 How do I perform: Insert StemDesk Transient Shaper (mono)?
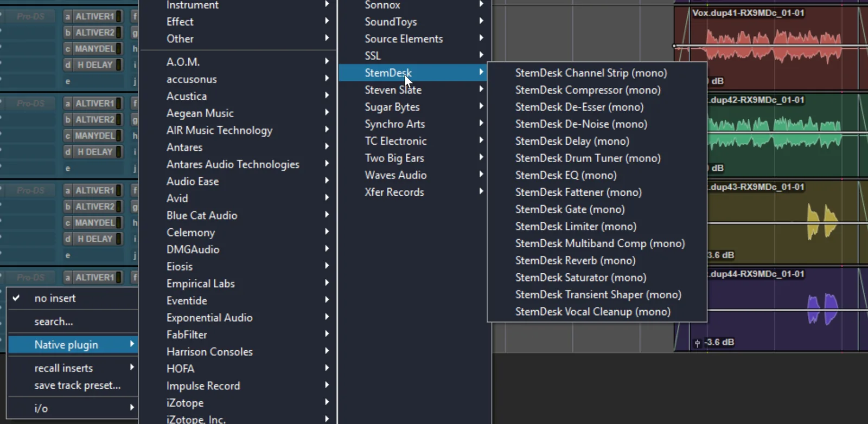[x=597, y=295]
